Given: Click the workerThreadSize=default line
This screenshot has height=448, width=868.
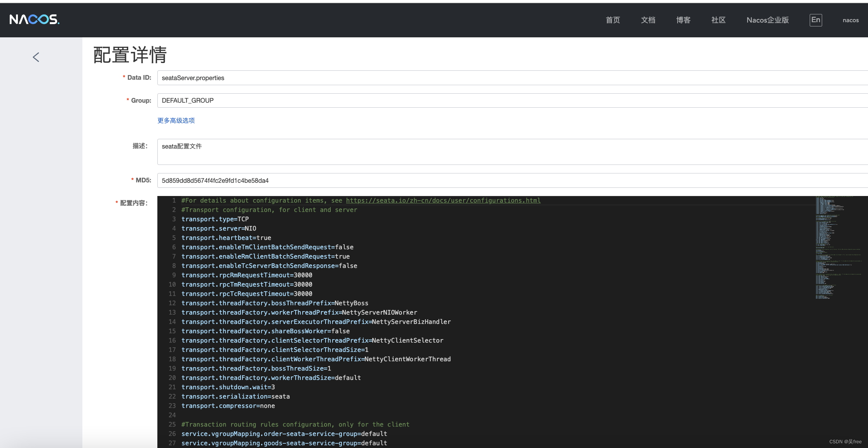Looking at the screenshot, I should (x=271, y=378).
